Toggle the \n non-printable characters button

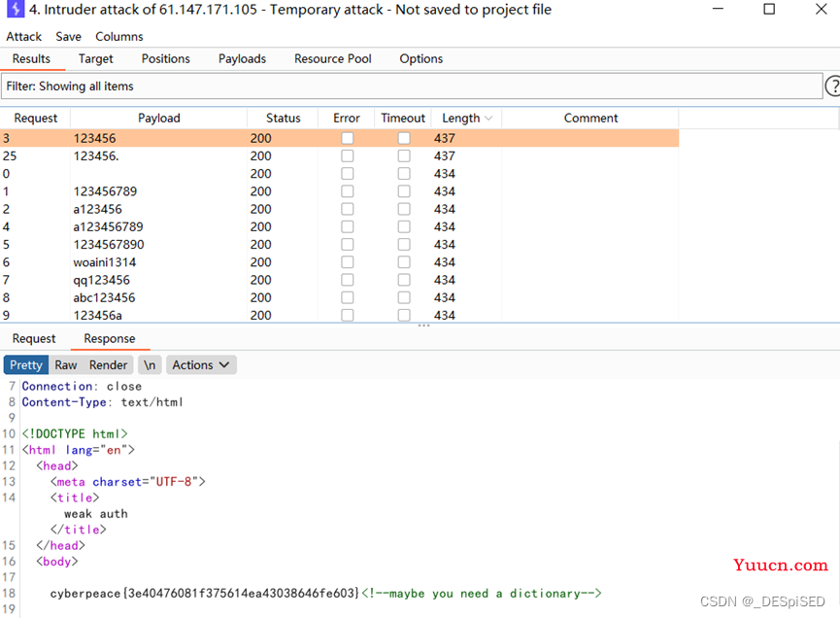tap(150, 365)
